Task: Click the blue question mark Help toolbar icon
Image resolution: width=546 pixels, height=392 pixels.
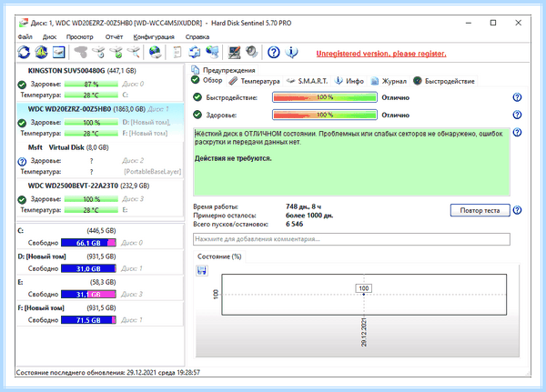Action: coord(274,53)
